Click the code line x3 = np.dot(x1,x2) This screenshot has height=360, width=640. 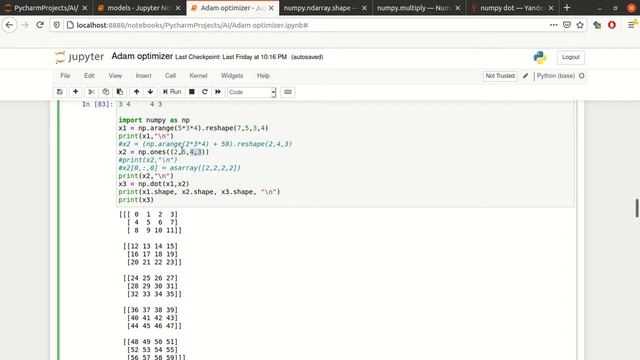point(154,184)
